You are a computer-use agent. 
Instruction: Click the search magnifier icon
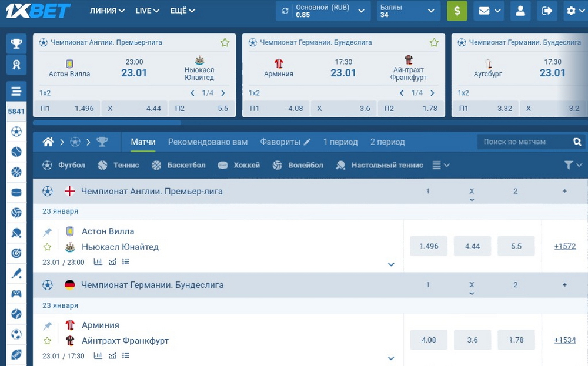click(x=577, y=142)
